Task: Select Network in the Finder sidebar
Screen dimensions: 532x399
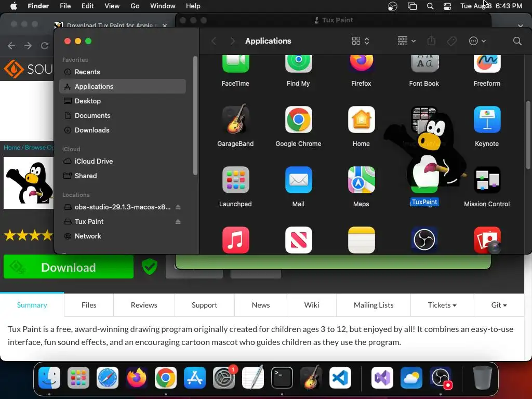Action: [123, 236]
